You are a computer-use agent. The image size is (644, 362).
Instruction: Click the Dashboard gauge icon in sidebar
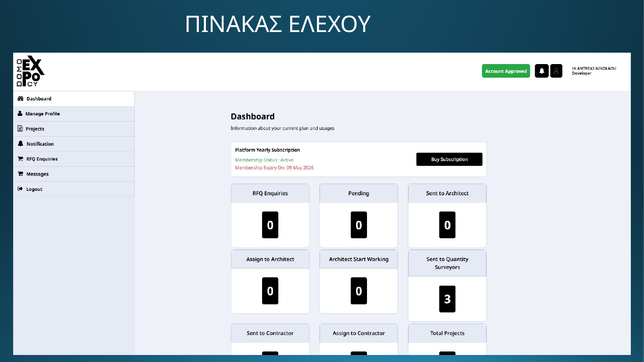20,99
